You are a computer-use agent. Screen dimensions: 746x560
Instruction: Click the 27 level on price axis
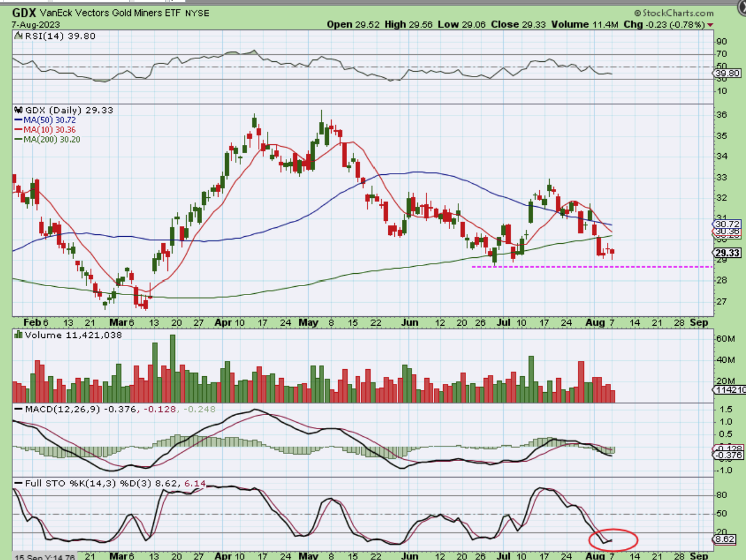[721, 301]
